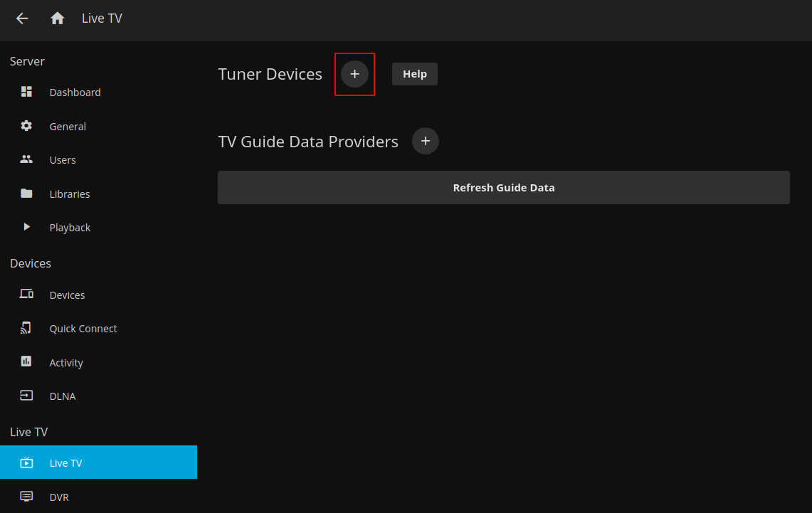
Task: Click the Libraries folder icon
Action: pyautogui.click(x=26, y=194)
